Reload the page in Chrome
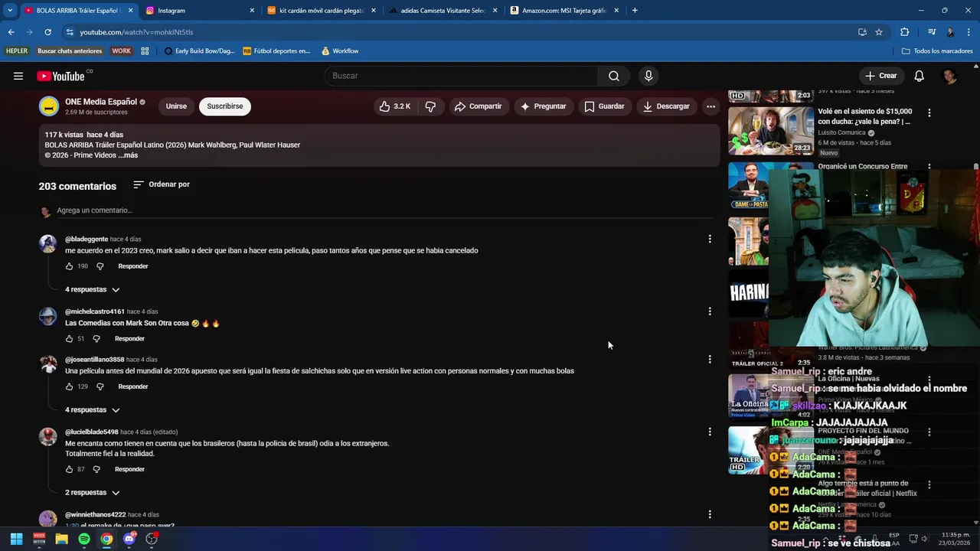The width and height of the screenshot is (980, 551). pos(47,32)
